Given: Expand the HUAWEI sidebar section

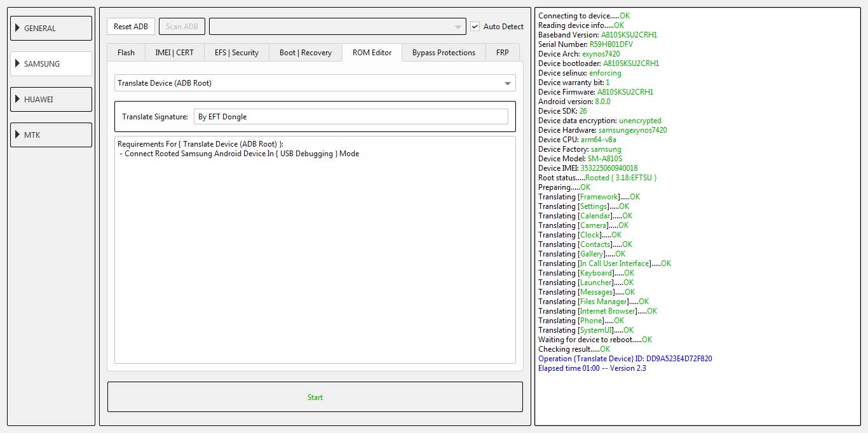Looking at the screenshot, I should click(x=51, y=99).
